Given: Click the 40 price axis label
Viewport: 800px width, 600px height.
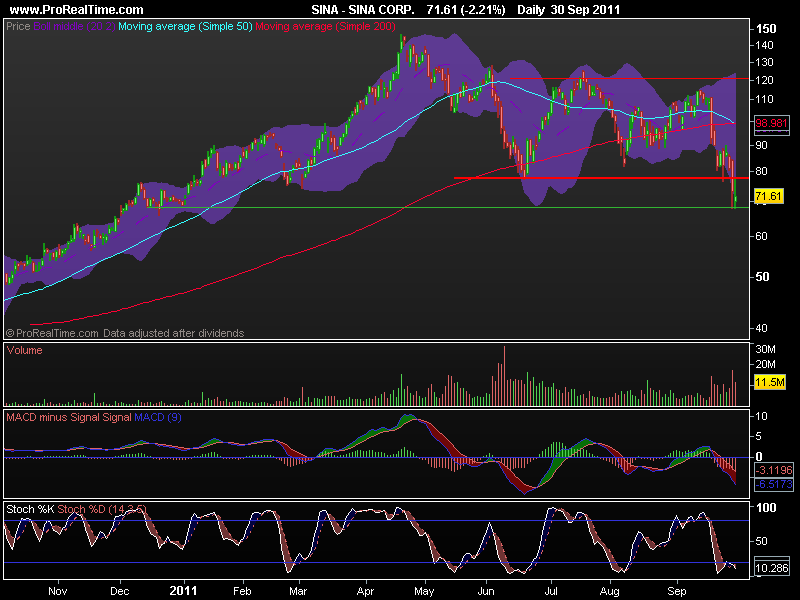Looking at the screenshot, I should [x=761, y=328].
